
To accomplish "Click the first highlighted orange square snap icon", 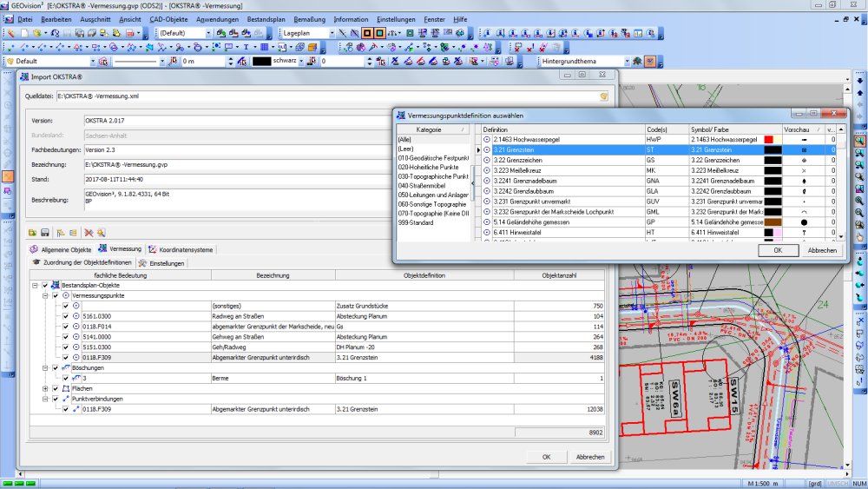I will (x=367, y=33).
